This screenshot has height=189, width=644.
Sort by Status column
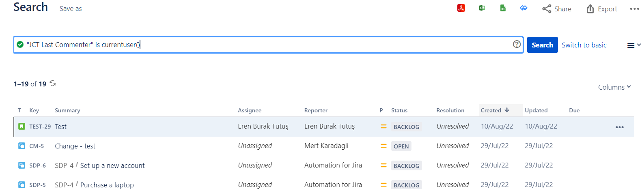point(399,110)
